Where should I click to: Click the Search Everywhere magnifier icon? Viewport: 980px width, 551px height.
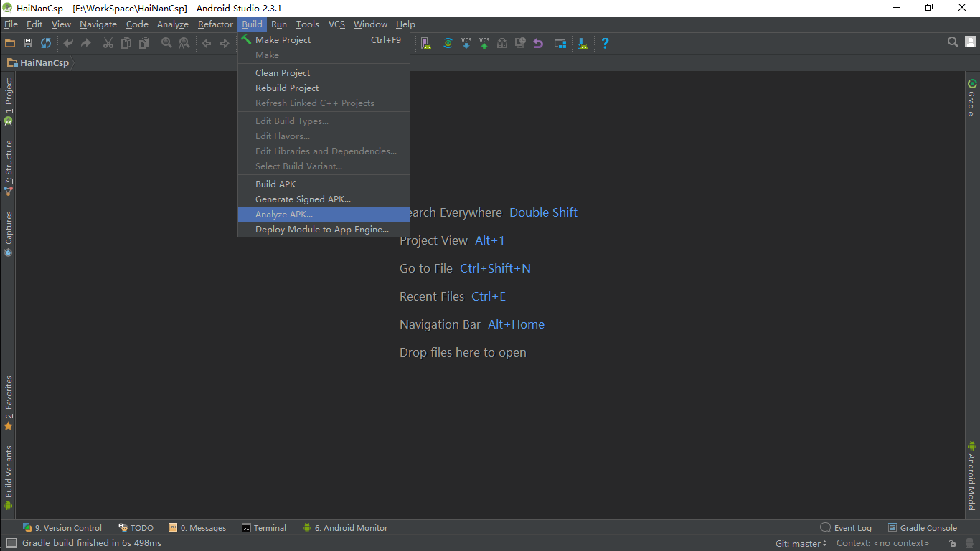953,42
